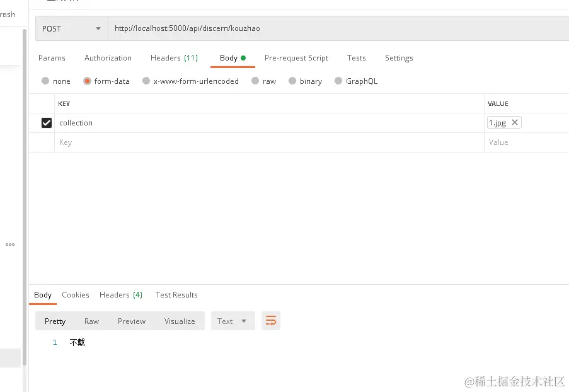The width and height of the screenshot is (569, 392).
Task: Select the request Body tab
Action: 233,58
